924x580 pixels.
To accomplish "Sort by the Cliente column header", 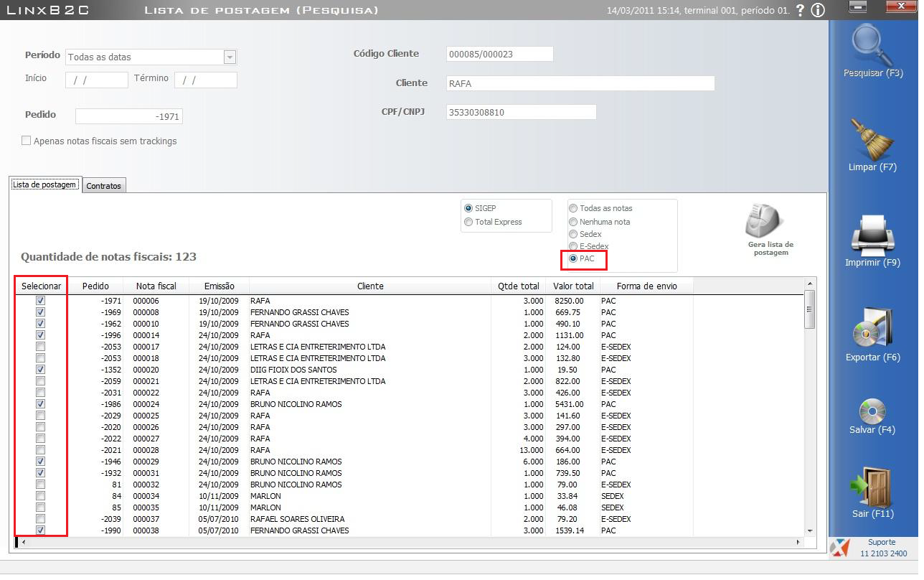I will pos(370,286).
